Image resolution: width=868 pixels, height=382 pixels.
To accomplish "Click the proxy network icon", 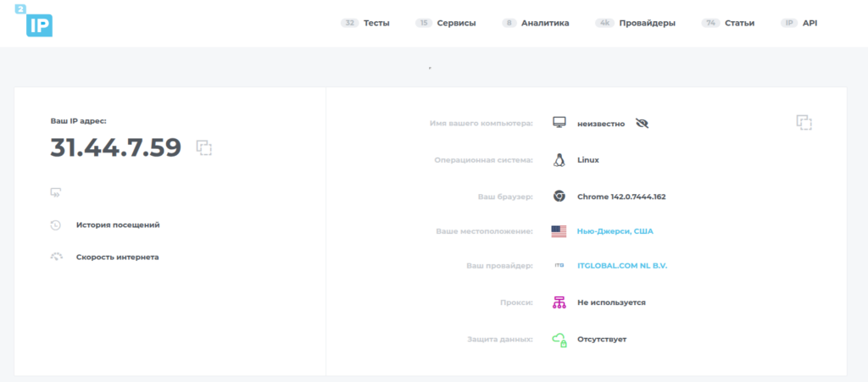I will click(x=559, y=302).
